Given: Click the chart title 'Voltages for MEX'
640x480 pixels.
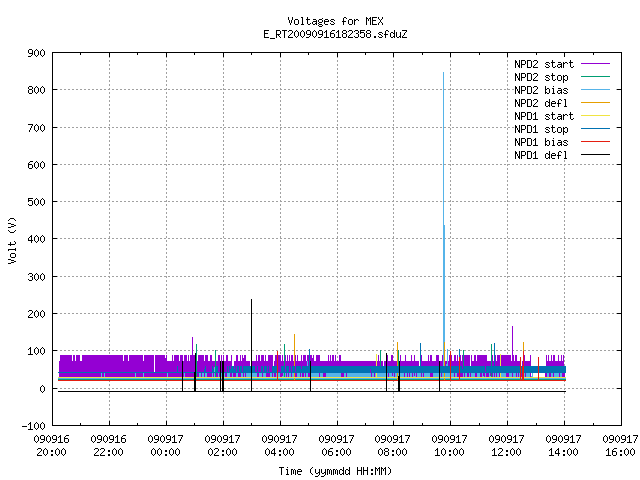Looking at the screenshot, I should 335,21.
